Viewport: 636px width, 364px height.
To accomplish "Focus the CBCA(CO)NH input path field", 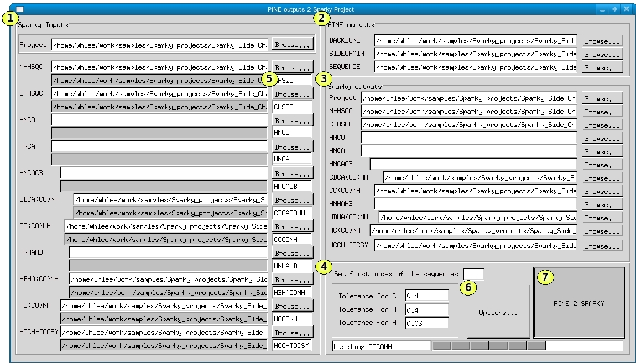I will (x=170, y=199).
